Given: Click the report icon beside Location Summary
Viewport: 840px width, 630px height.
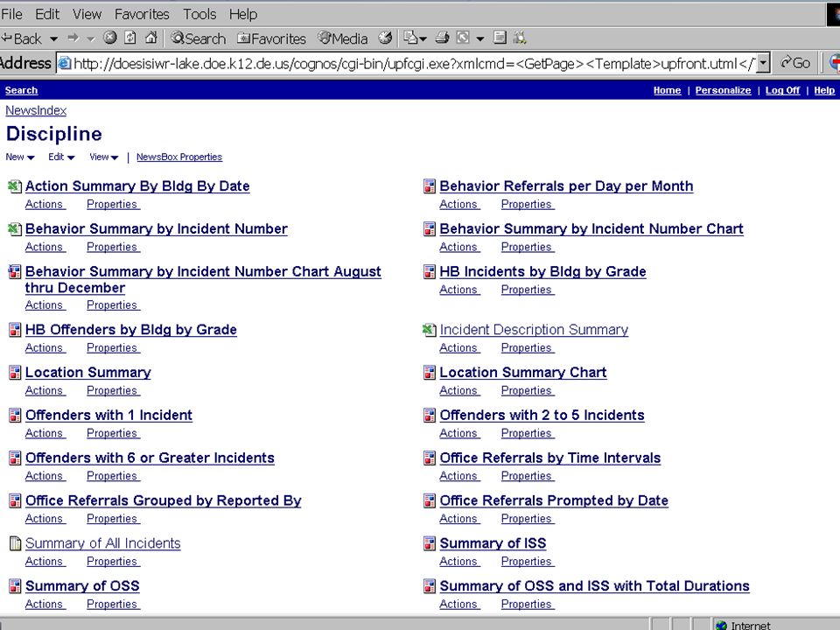Looking at the screenshot, I should 15,373.
